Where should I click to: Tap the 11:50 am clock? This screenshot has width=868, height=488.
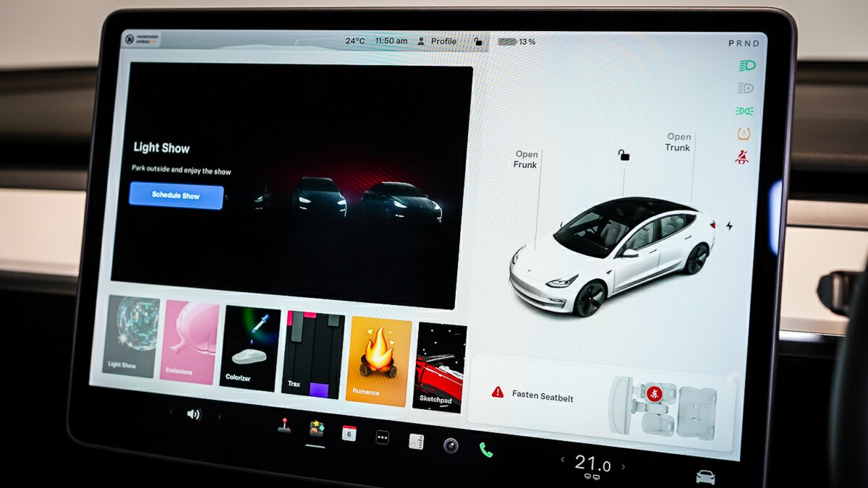pyautogui.click(x=391, y=41)
